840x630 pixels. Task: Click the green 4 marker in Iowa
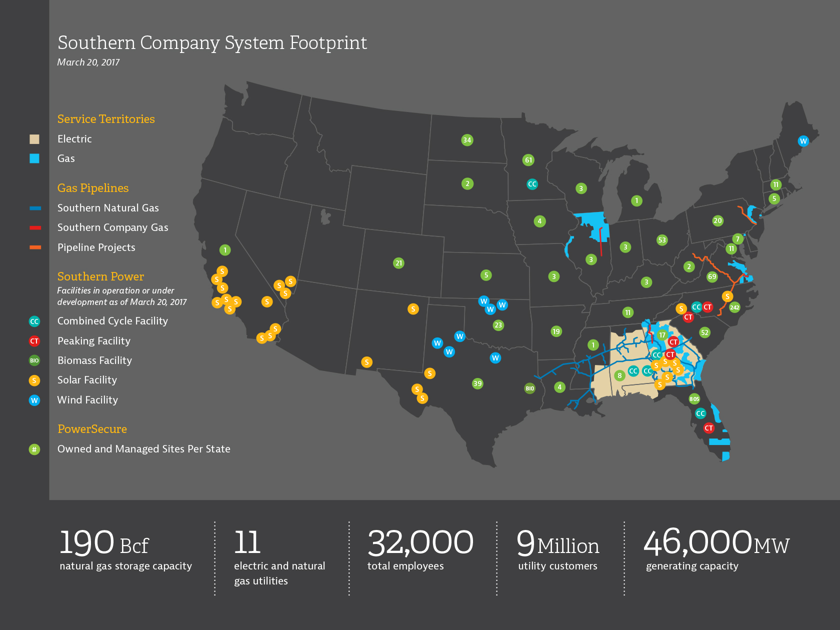(539, 221)
